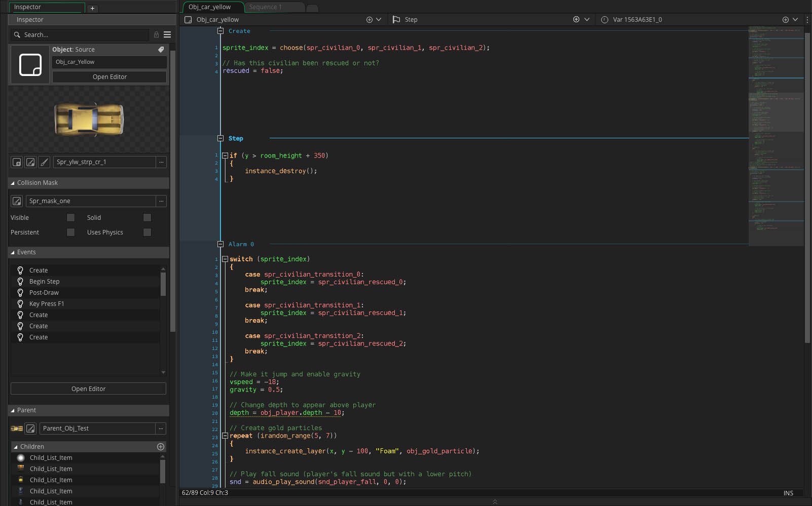Enable the Solid checkbox

click(x=147, y=217)
